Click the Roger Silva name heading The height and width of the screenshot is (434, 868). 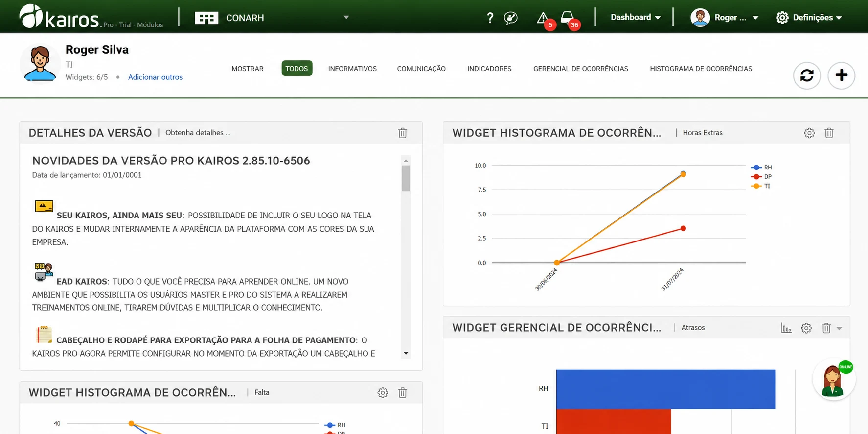tap(97, 49)
